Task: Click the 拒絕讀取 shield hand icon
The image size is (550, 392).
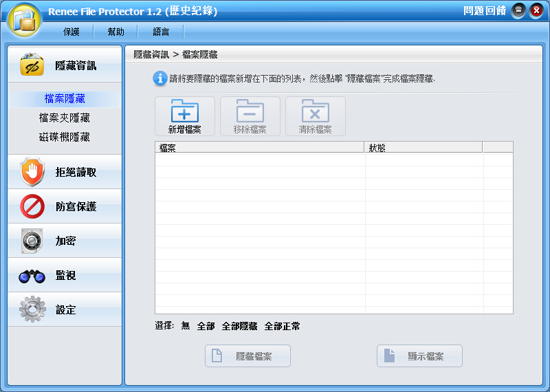Action: click(x=32, y=172)
